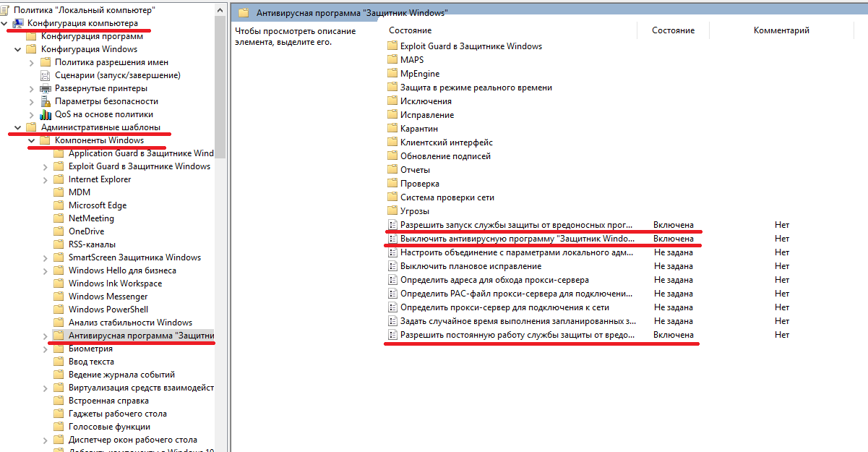Open the Исправление folder in list
This screenshot has width=868, height=452.
[426, 115]
